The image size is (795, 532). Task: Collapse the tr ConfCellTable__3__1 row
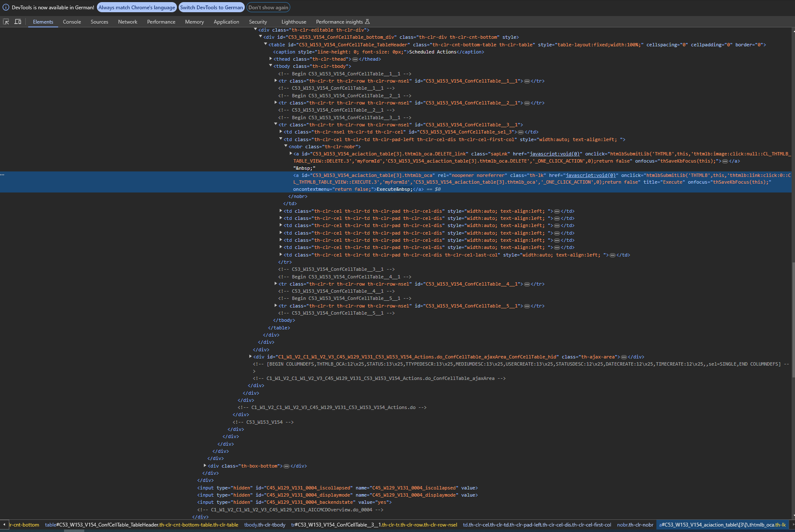click(276, 124)
